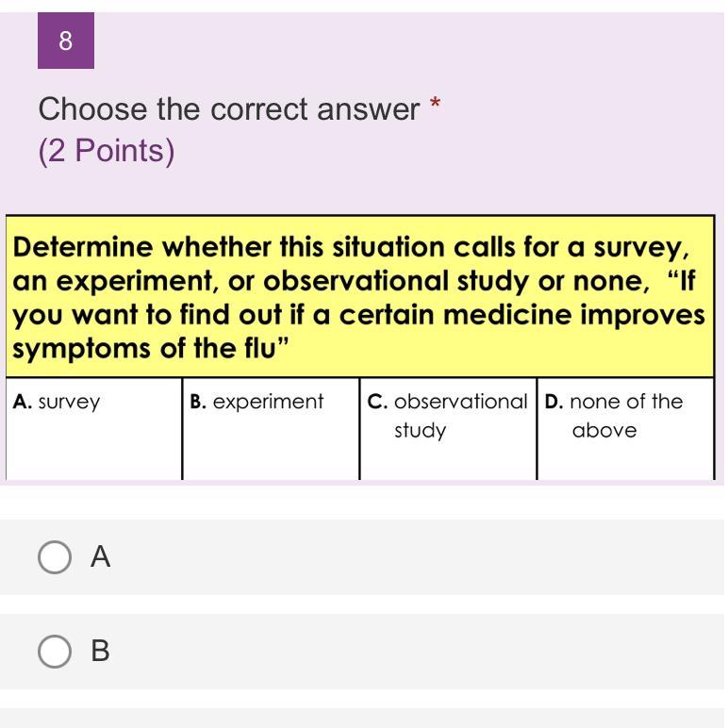This screenshot has height=728, width=728.
Task: Click the partially visible third answer row
Action: (362, 719)
